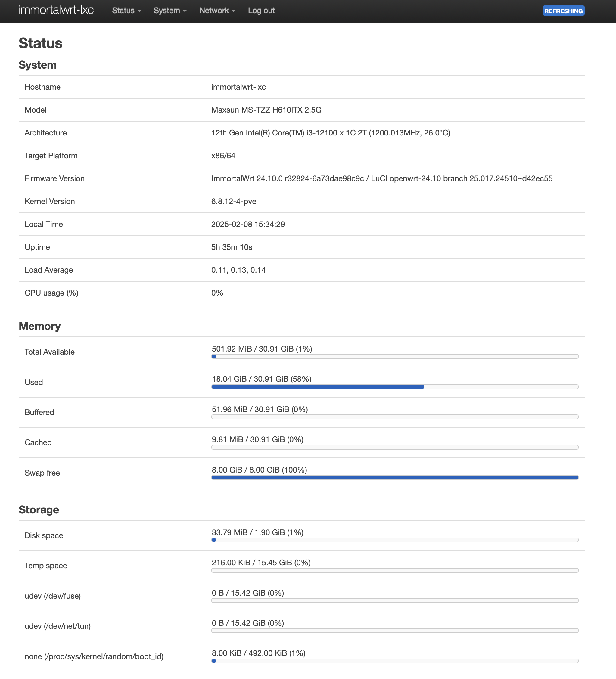Click the Total Available memory bar
The image size is (616, 679).
pyautogui.click(x=395, y=356)
